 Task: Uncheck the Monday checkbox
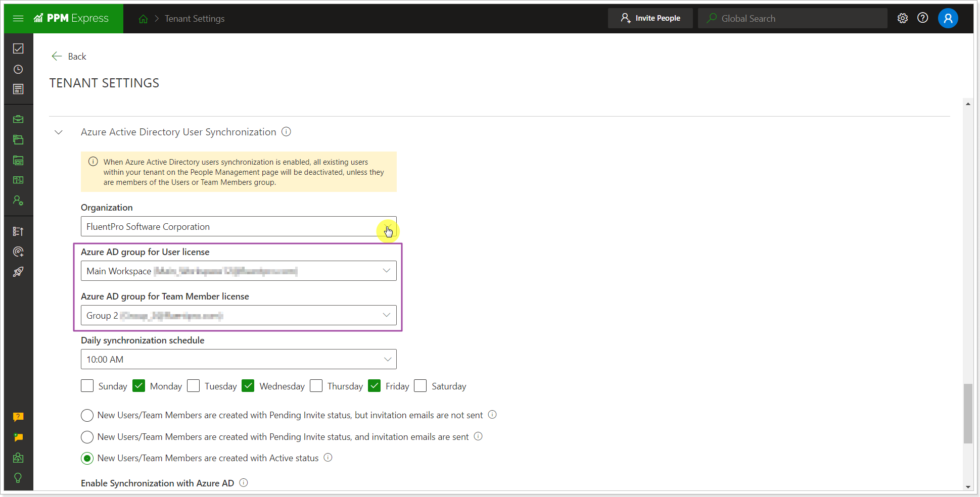138,386
